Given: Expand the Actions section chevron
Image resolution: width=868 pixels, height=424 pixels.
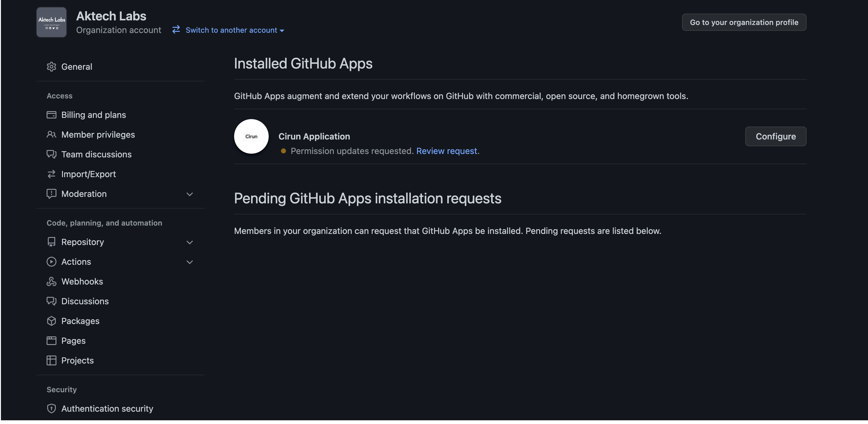Looking at the screenshot, I should tap(190, 262).
